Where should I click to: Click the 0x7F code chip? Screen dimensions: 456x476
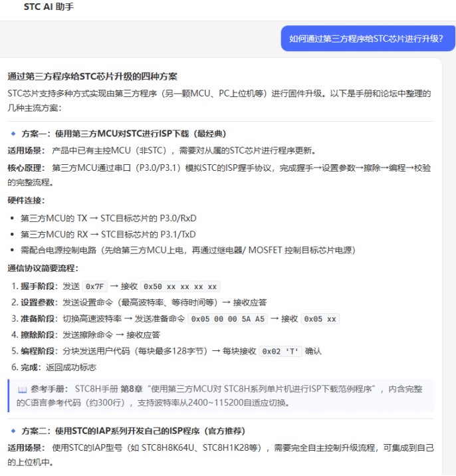coord(94,287)
